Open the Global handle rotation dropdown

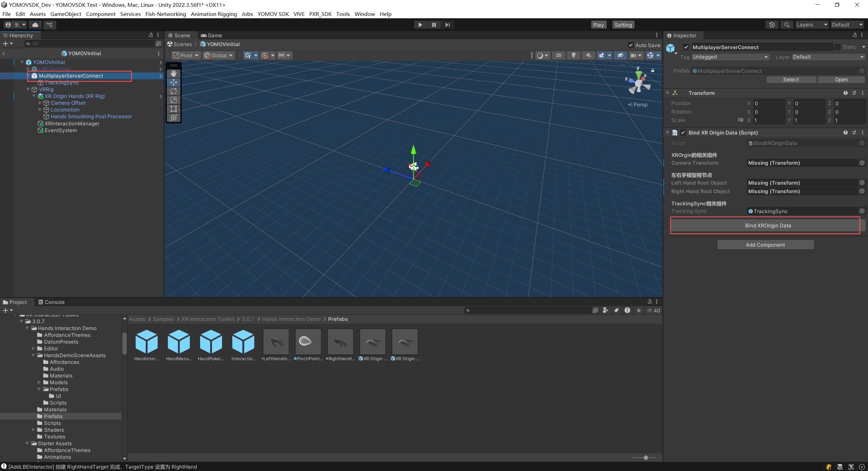tap(219, 56)
